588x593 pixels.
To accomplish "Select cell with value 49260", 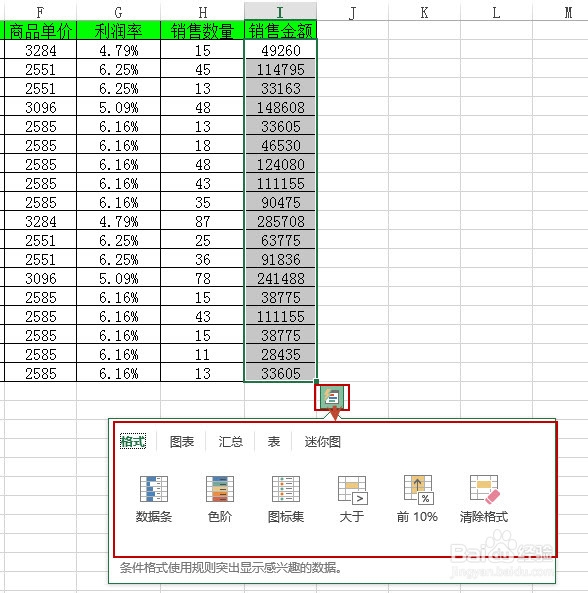I will pos(280,50).
